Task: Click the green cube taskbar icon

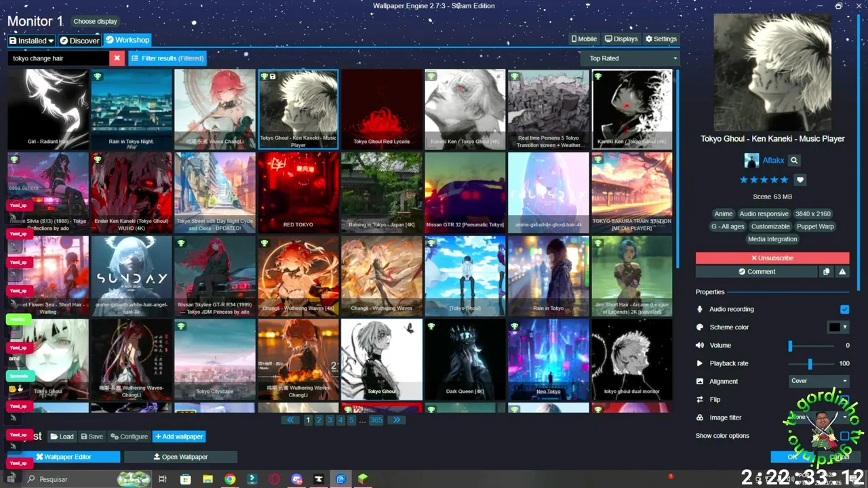Action: (x=363, y=479)
